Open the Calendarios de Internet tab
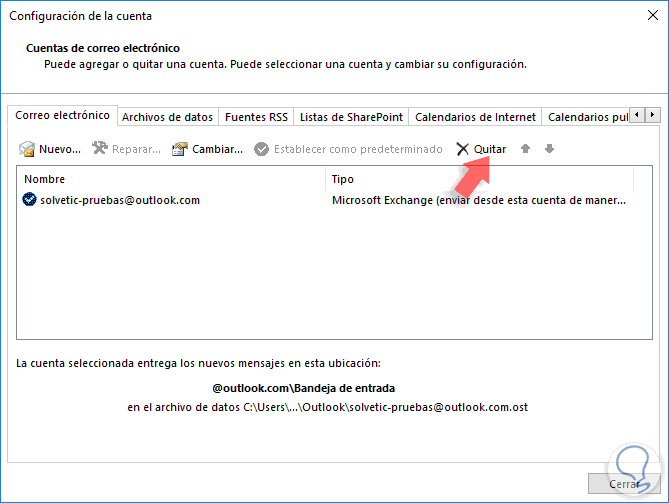669x503 pixels. (x=475, y=117)
